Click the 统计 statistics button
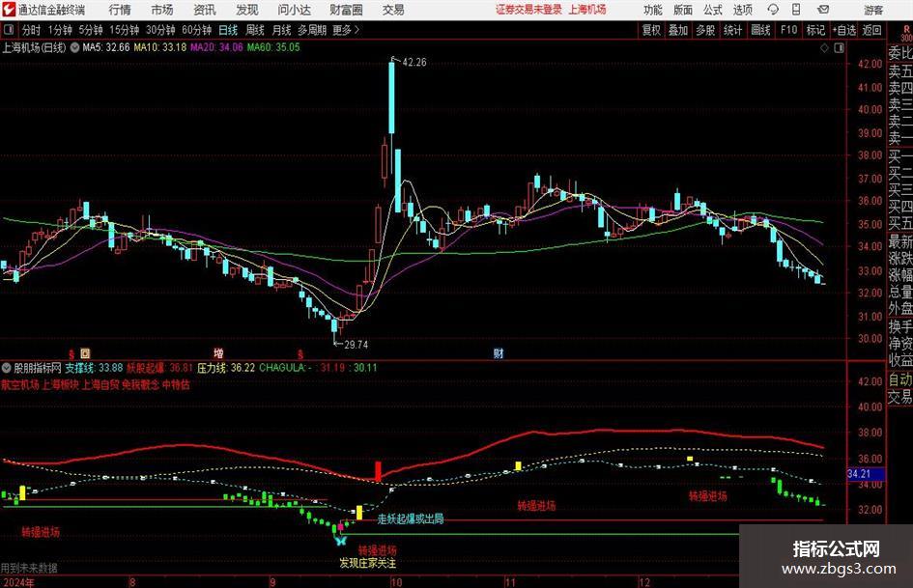This screenshot has height=588, width=913. (x=733, y=30)
